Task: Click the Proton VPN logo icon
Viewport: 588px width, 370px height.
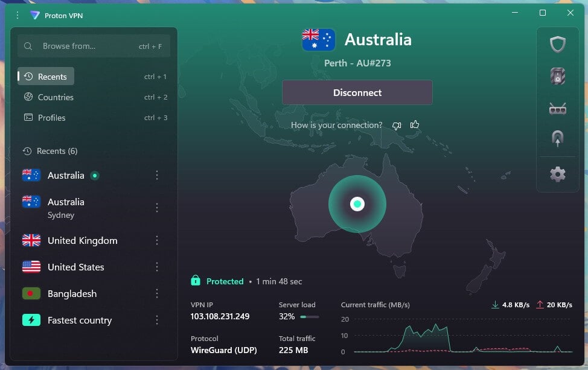Action: 35,15
